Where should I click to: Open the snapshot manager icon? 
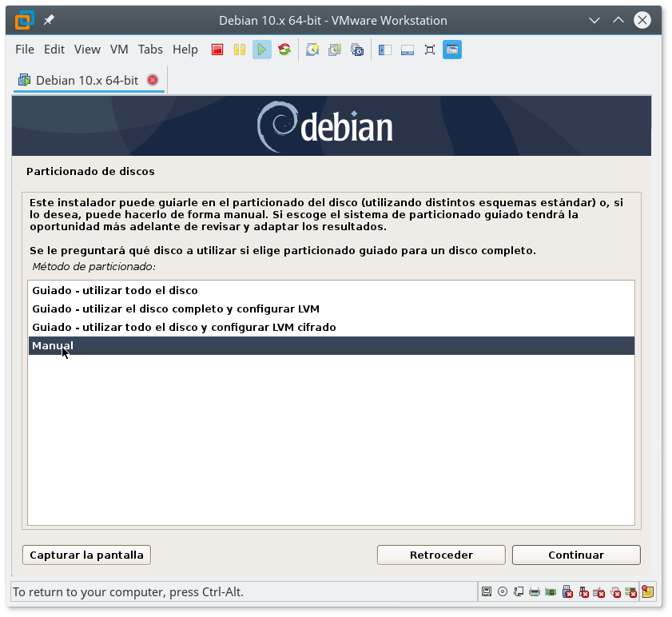tap(357, 50)
